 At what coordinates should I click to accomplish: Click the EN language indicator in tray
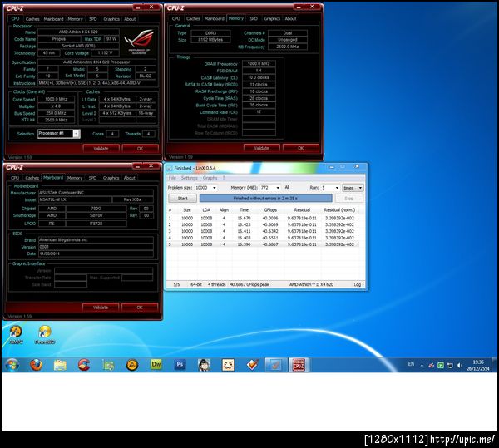coord(411,364)
